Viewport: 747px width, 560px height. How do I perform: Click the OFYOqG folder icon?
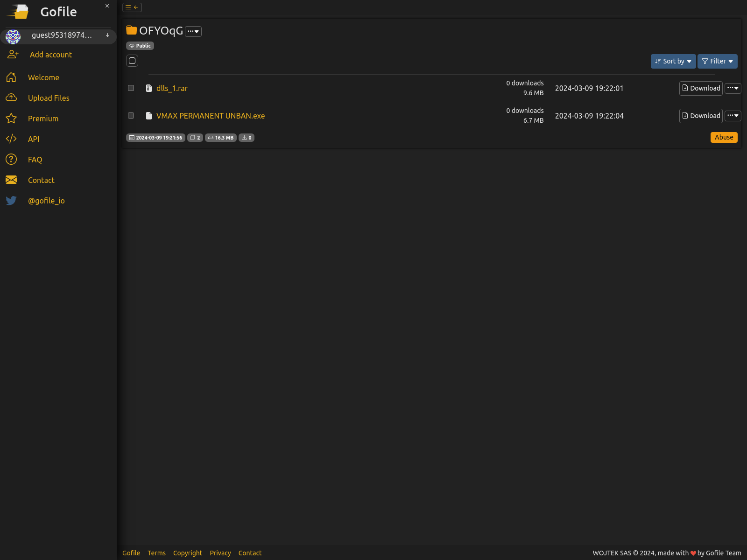click(x=132, y=30)
